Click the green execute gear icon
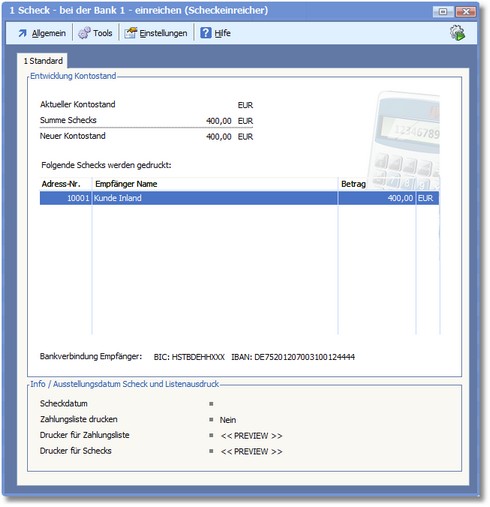Viewport: 490px width, 507px height. 457,33
